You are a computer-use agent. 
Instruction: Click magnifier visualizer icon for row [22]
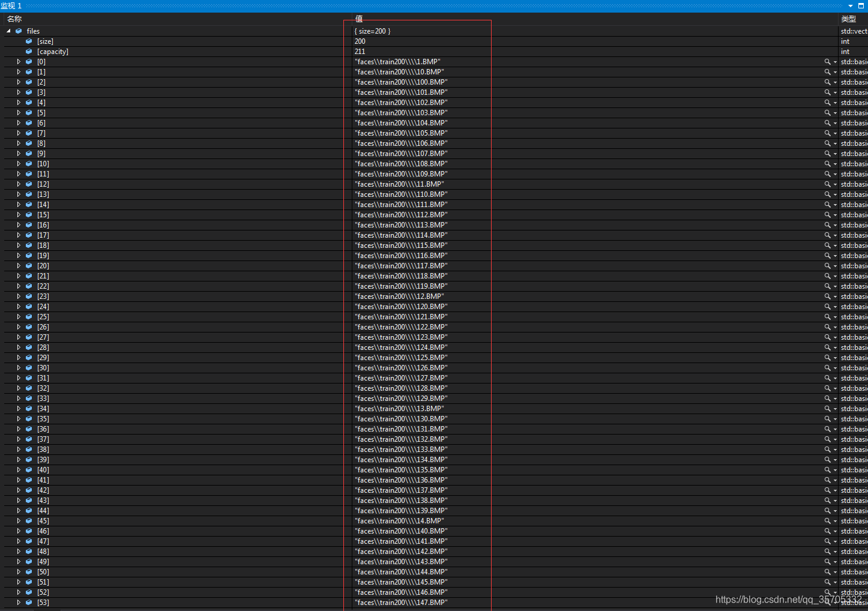(828, 286)
